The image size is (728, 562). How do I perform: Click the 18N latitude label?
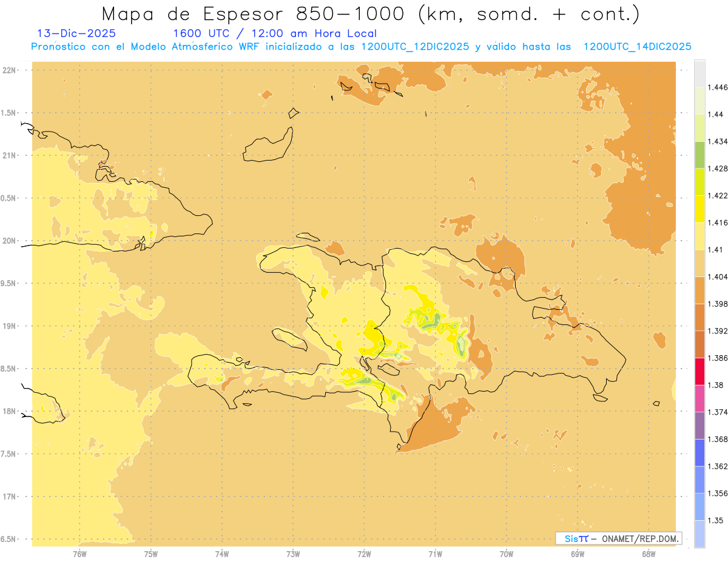10,411
